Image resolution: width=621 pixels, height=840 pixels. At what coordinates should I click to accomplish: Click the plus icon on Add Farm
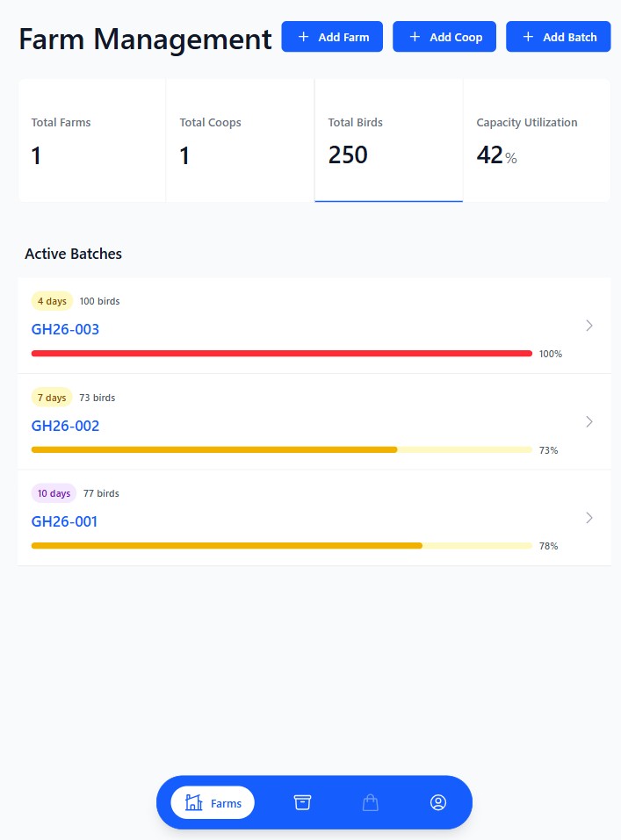pos(304,37)
